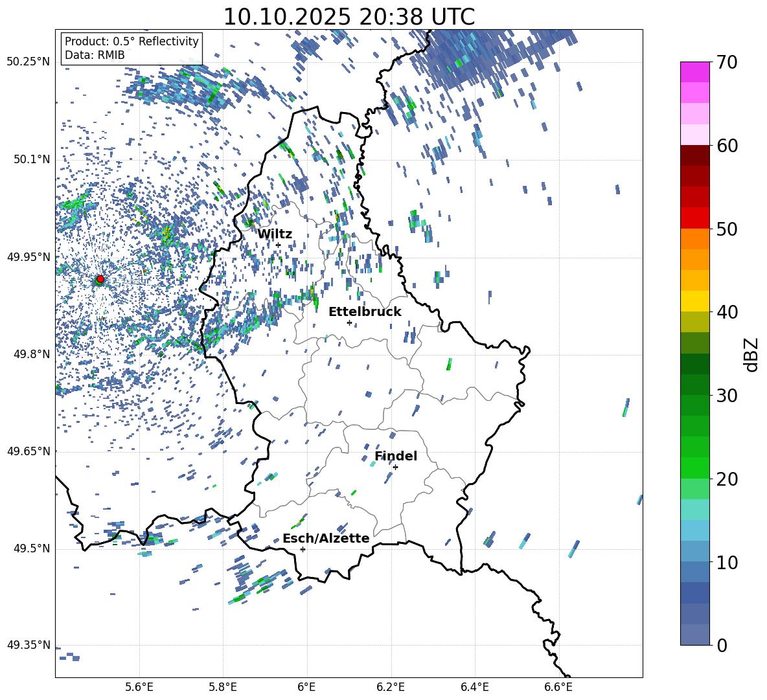Click the 'Product: 0.5° Reflectivity' text
Viewport: 767px width, 700px height.
(x=132, y=41)
